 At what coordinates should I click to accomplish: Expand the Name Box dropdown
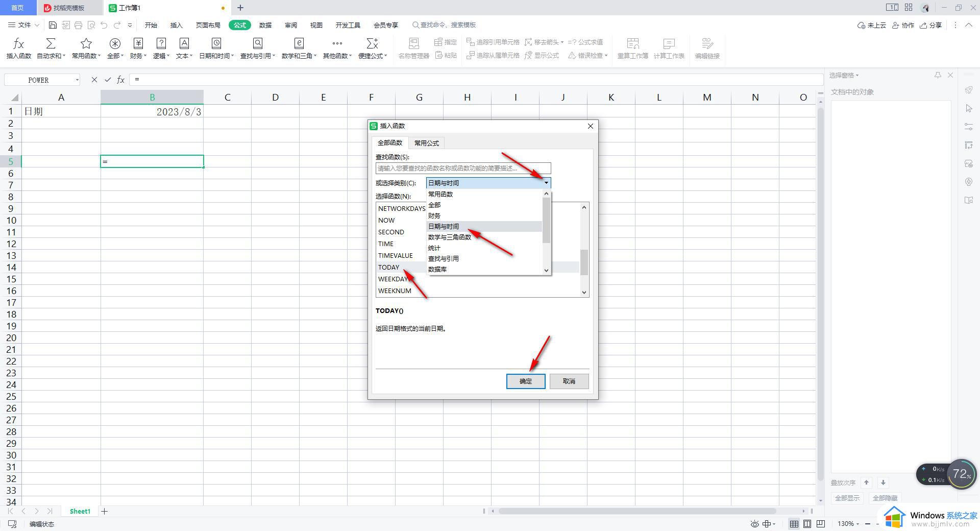tap(77, 80)
